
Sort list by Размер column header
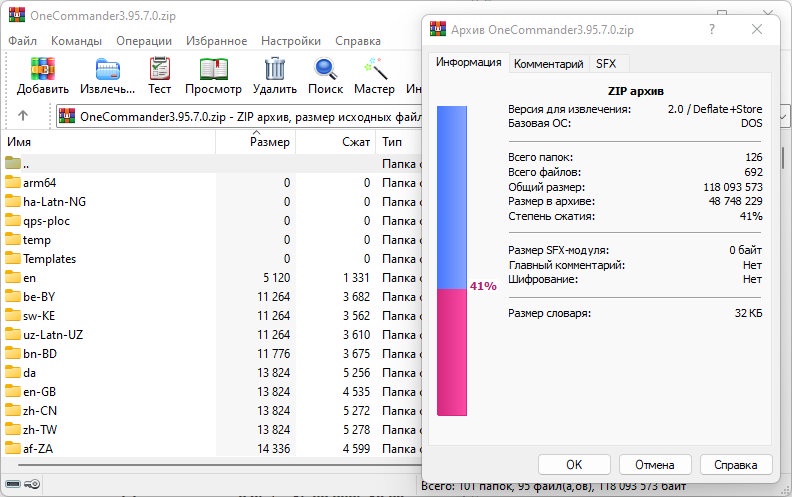(x=270, y=142)
